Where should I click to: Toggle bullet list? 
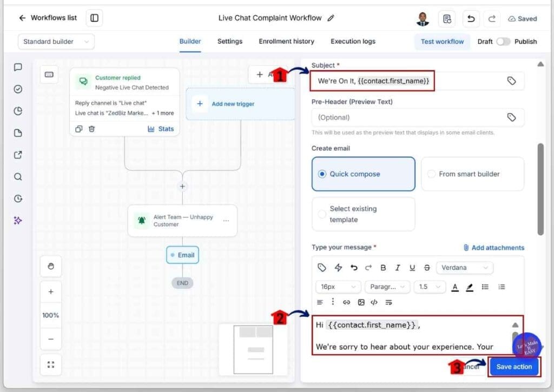tap(485, 287)
